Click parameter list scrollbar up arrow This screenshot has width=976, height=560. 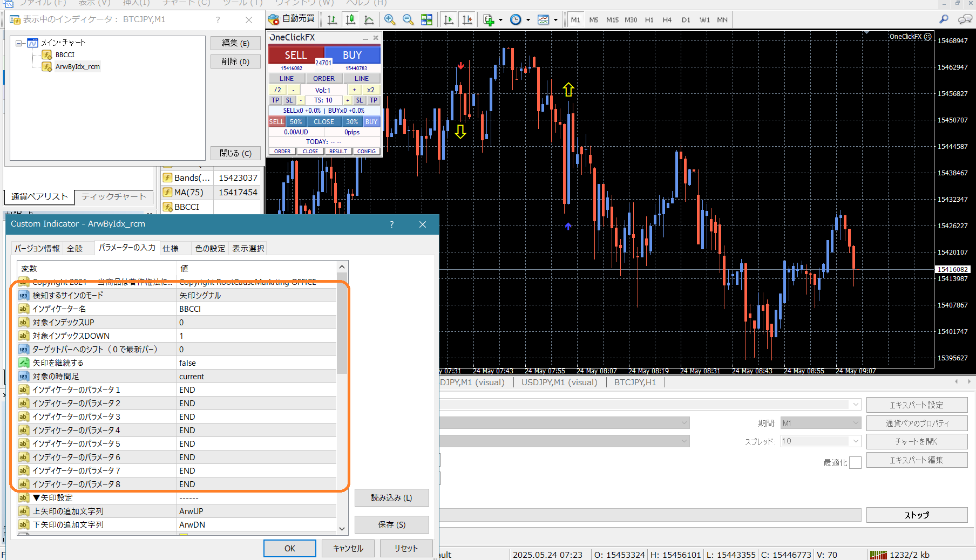click(x=342, y=267)
